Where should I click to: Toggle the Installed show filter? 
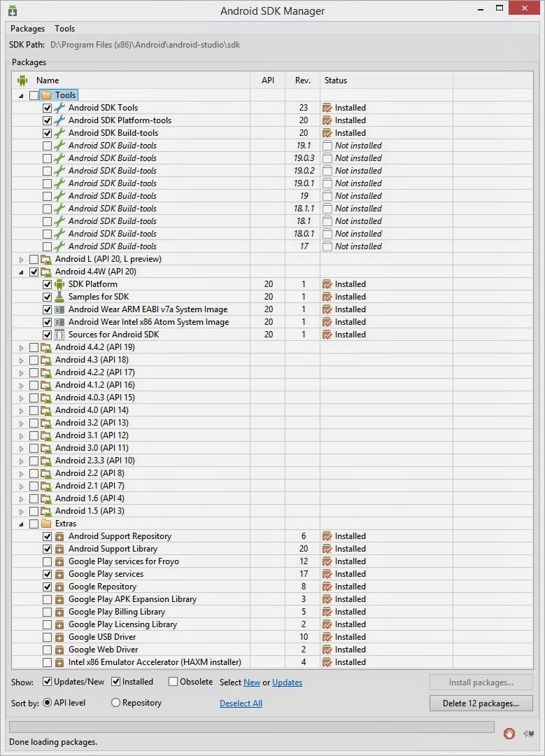point(115,682)
